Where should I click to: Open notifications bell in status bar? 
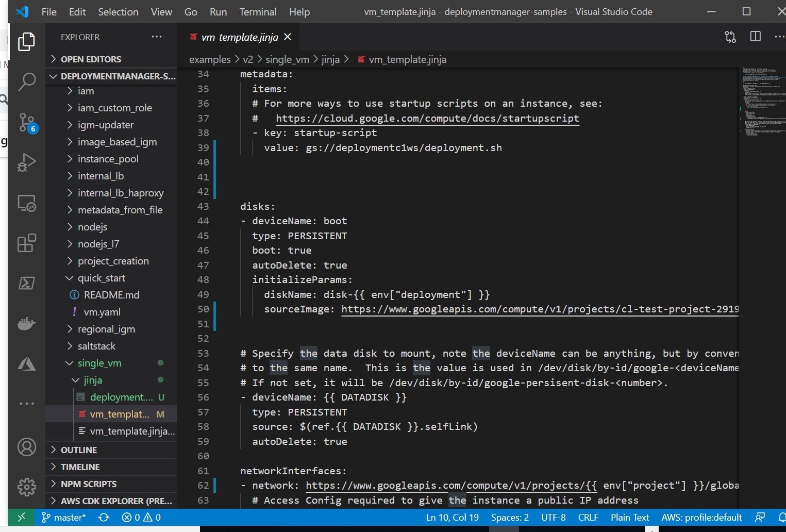(x=781, y=517)
